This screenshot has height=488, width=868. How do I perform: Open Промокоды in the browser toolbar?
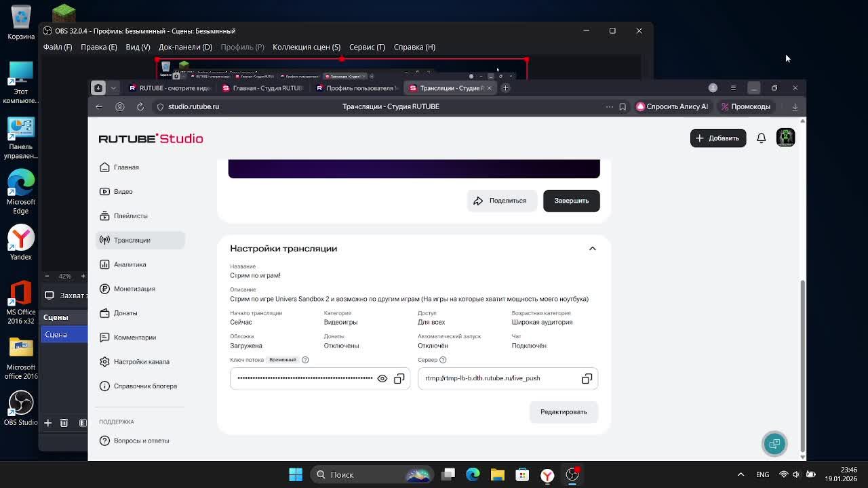745,106
